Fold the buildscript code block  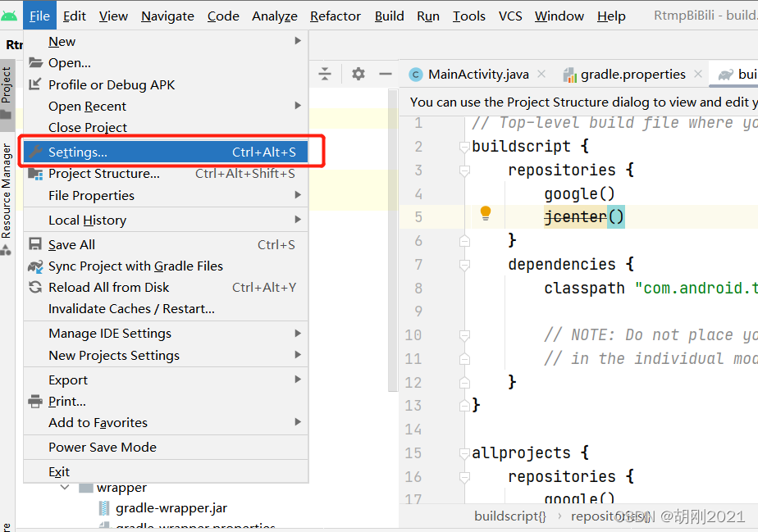pos(464,147)
